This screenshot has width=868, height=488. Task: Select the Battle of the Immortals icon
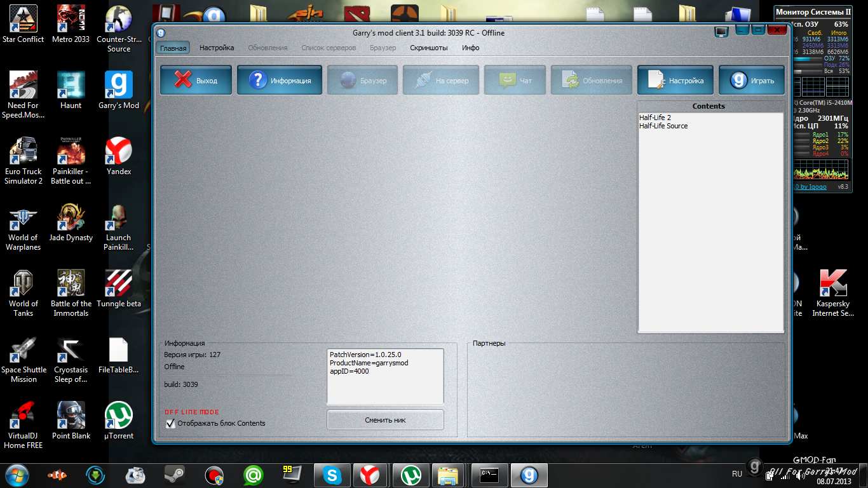(x=71, y=294)
